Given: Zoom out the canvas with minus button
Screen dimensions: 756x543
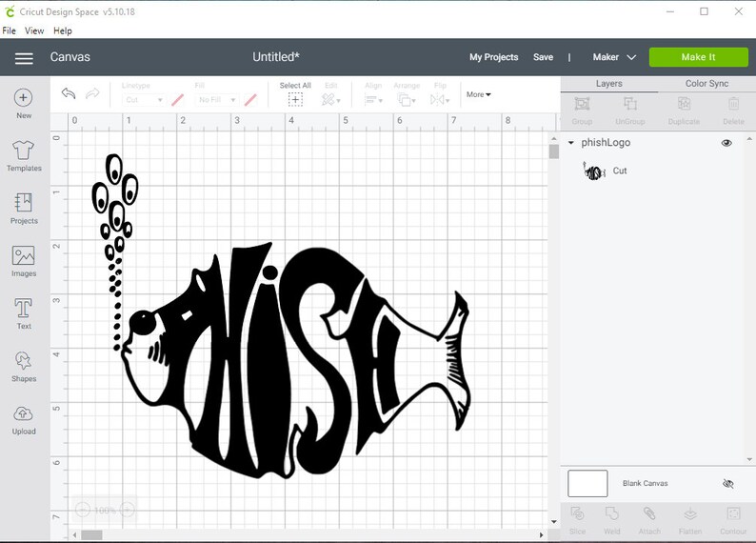Looking at the screenshot, I should point(83,510).
